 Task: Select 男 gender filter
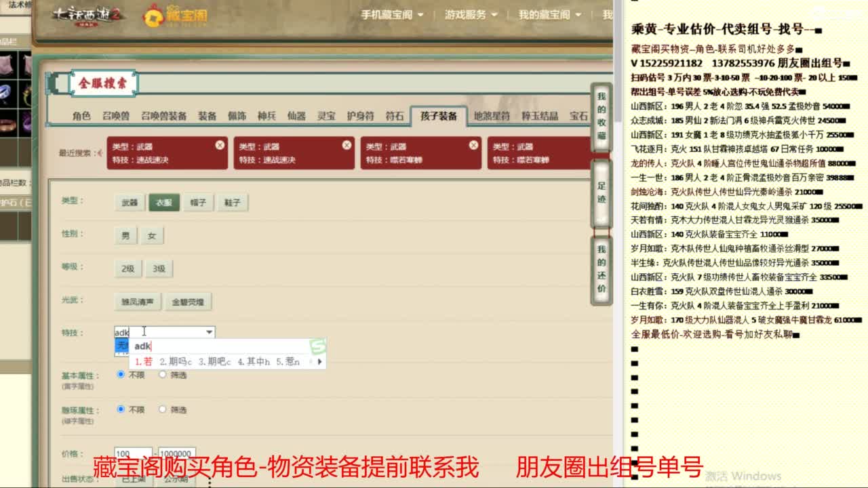125,236
